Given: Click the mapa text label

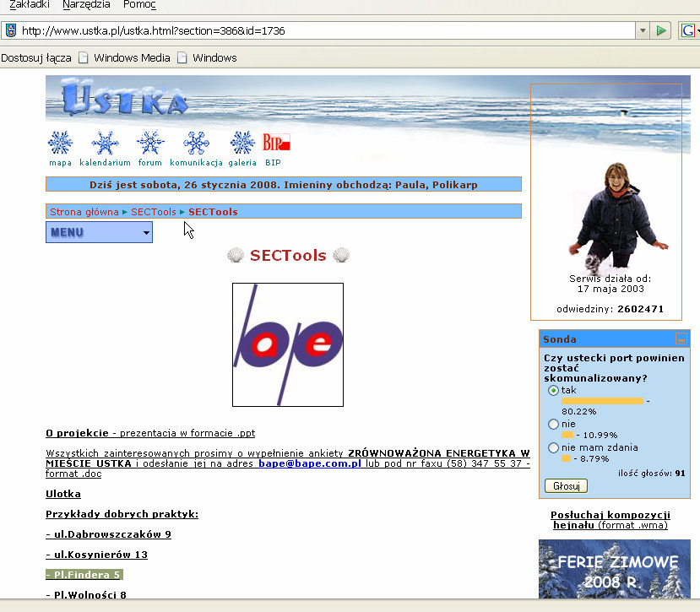Looking at the screenshot, I should 60,162.
